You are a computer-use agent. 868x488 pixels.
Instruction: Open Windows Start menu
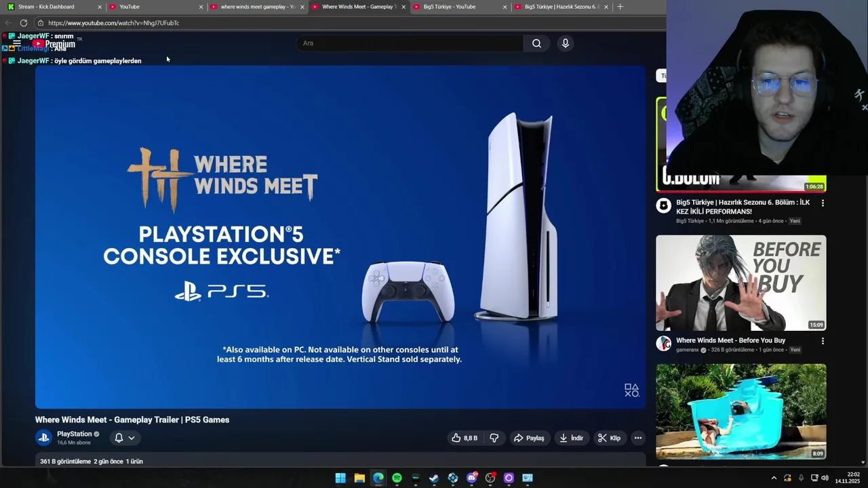coord(340,478)
